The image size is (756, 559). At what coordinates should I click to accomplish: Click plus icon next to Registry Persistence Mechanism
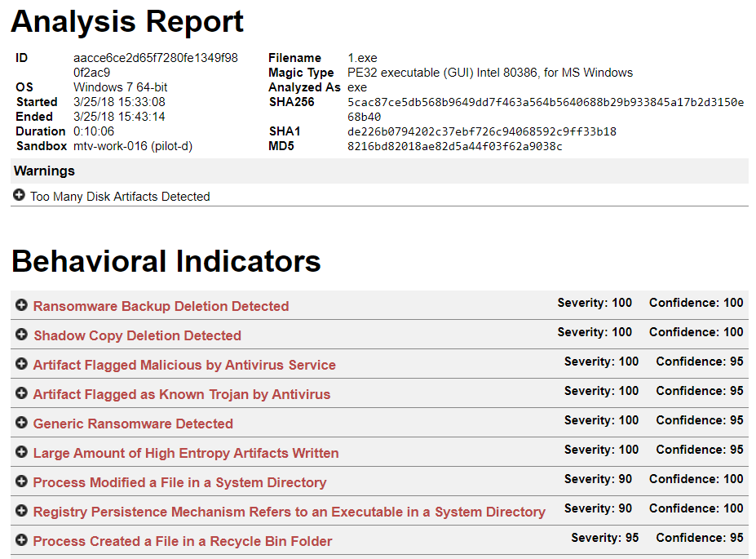coord(21,512)
